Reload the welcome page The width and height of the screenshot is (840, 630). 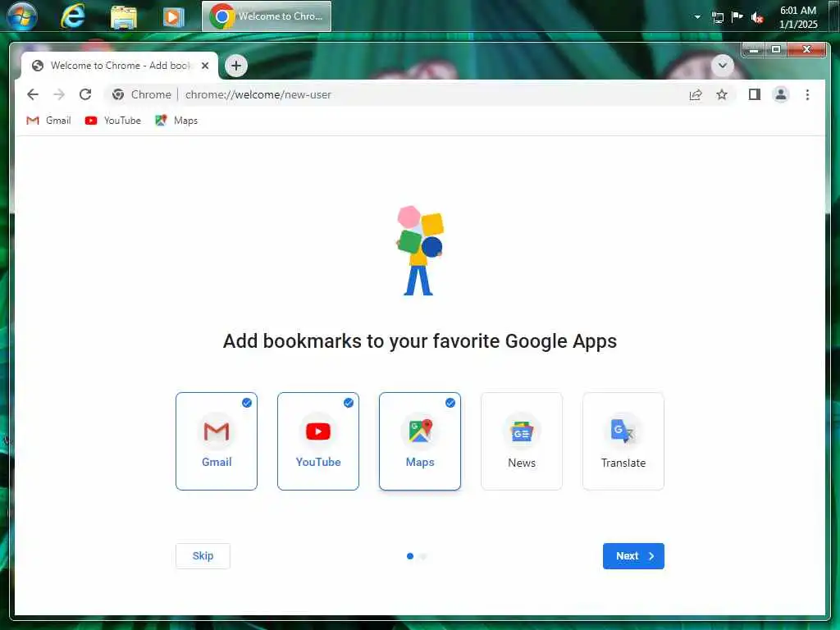[85, 95]
